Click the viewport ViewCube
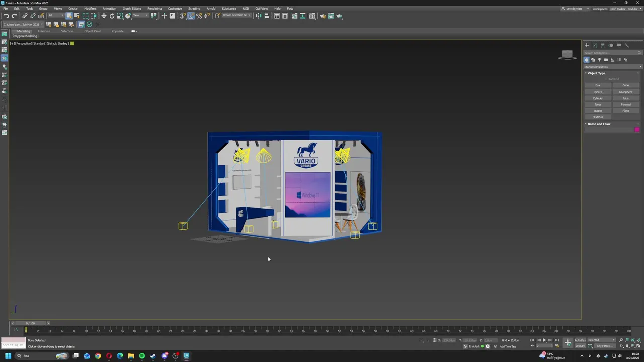 tap(568, 55)
